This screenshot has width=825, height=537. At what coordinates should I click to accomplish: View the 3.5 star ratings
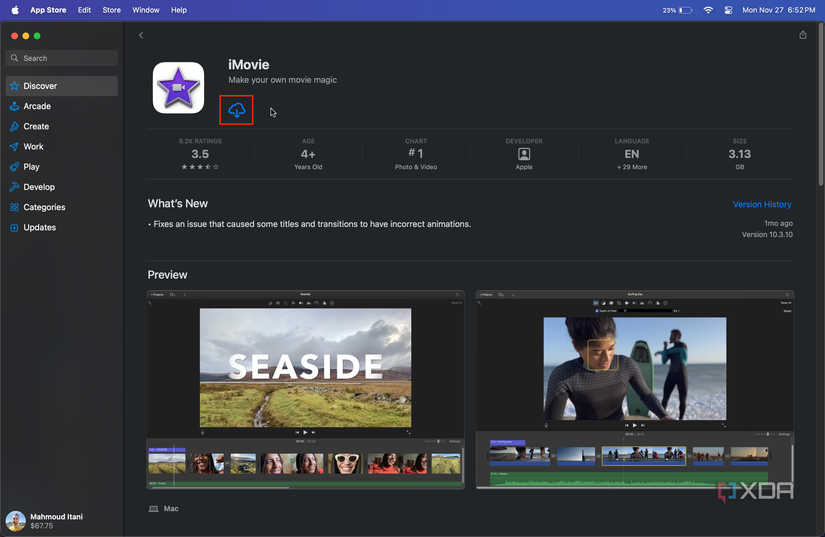[200, 154]
